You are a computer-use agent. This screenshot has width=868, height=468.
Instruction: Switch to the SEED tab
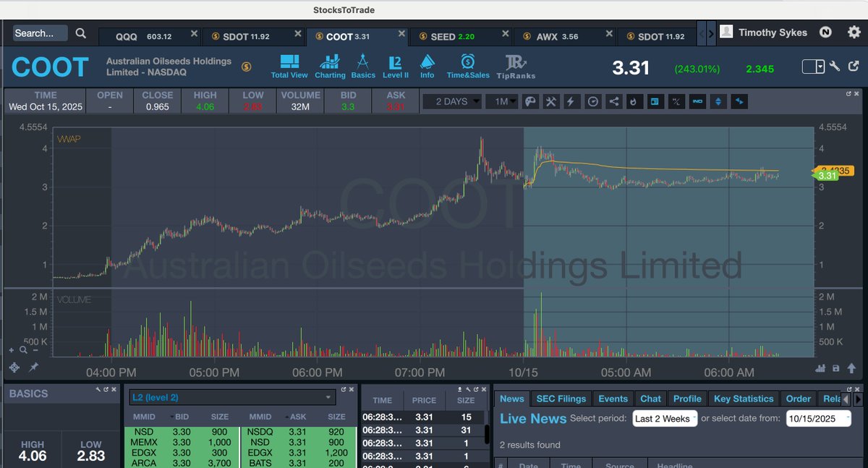[460, 36]
